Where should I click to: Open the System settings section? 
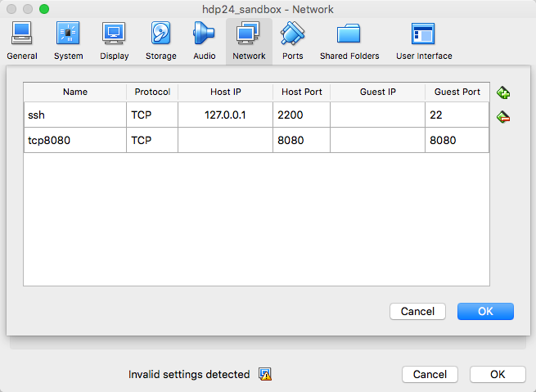(69, 40)
